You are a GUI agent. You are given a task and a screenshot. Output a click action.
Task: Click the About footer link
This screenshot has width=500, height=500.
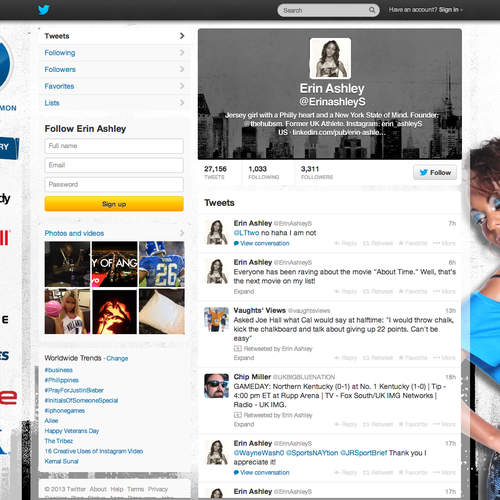pos(98,489)
